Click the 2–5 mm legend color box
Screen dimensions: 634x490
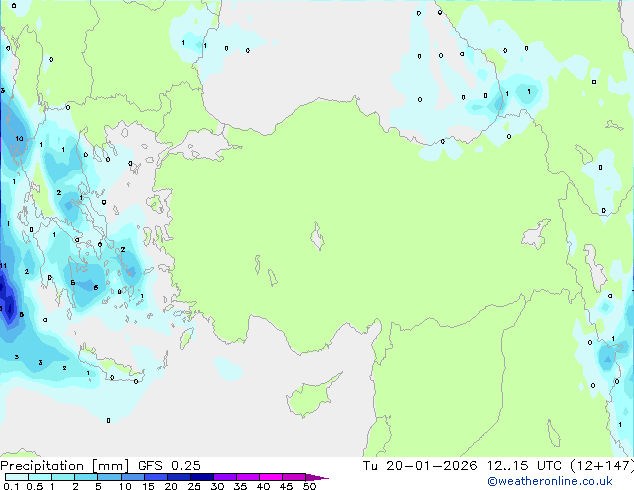pyautogui.click(x=86, y=477)
